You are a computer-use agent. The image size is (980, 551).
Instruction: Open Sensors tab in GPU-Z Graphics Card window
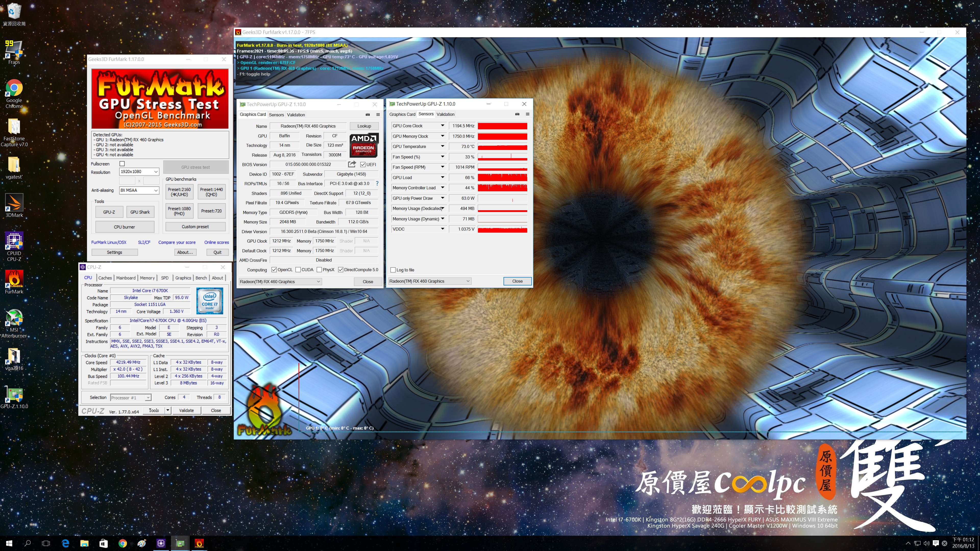[276, 115]
